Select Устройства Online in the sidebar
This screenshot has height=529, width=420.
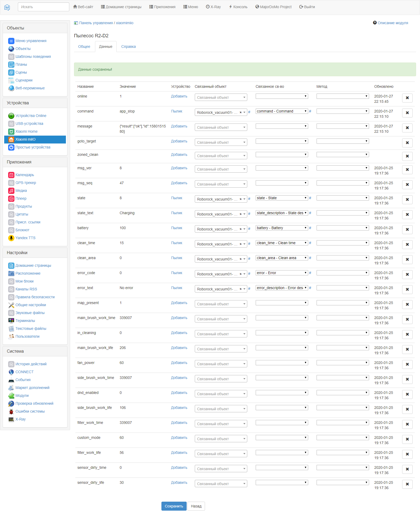[31, 116]
